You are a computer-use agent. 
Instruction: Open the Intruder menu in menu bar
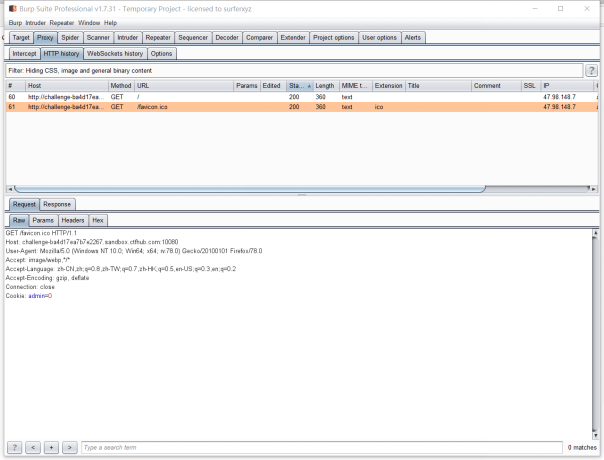(x=35, y=23)
